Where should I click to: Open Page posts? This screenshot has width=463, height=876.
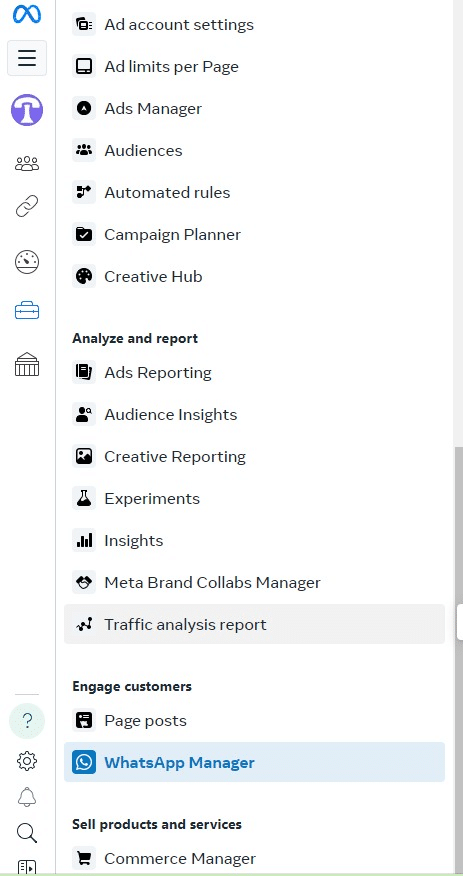point(254,720)
